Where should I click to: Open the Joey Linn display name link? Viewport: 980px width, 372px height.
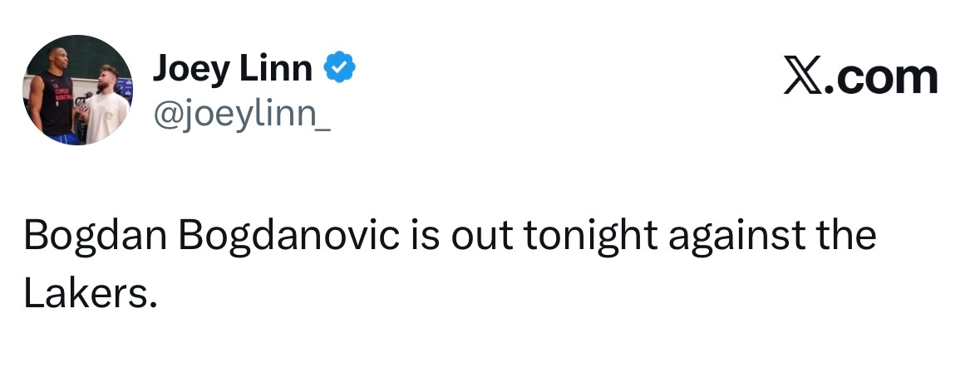(x=232, y=71)
